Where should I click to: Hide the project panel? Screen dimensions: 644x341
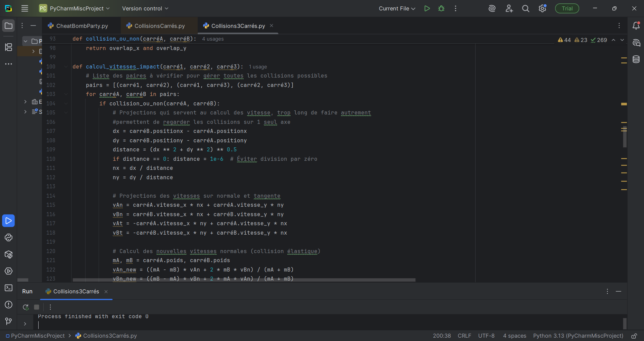tap(33, 26)
